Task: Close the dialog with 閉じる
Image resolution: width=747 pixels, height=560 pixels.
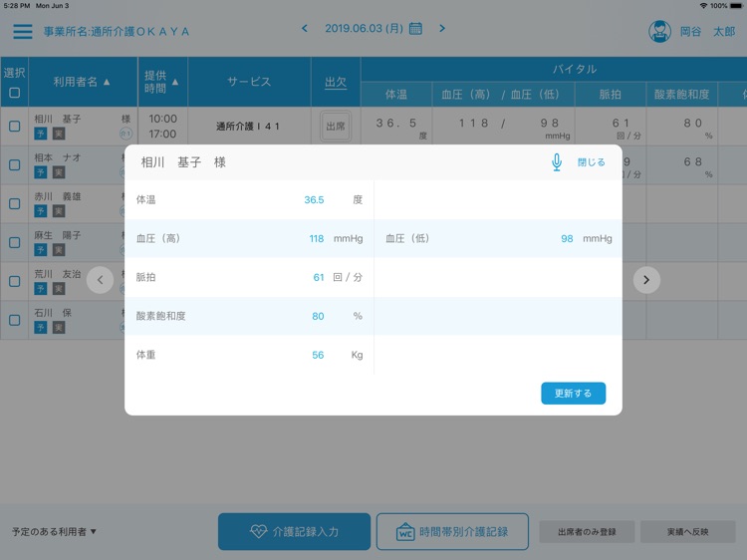Action: click(x=591, y=162)
